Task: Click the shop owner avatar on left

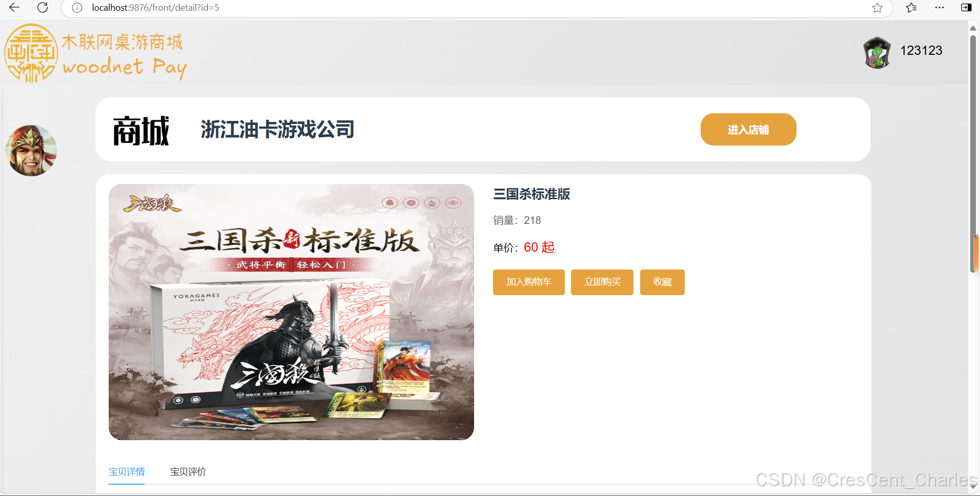Action: pos(31,151)
